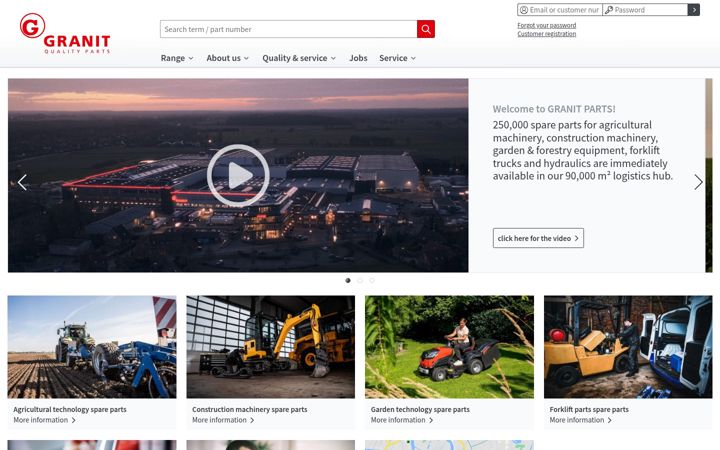The height and width of the screenshot is (450, 720).
Task: Select the third carousel dot
Action: pos(372,281)
